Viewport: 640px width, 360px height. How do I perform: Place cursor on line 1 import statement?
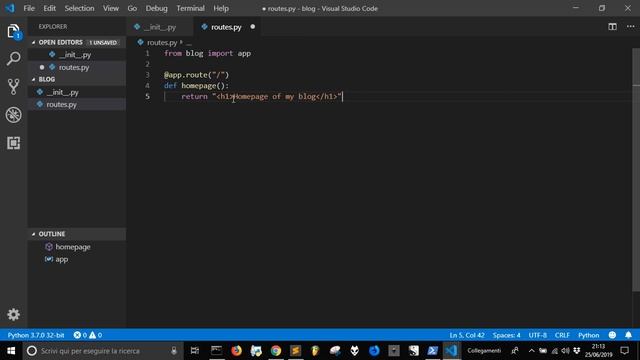point(207,53)
